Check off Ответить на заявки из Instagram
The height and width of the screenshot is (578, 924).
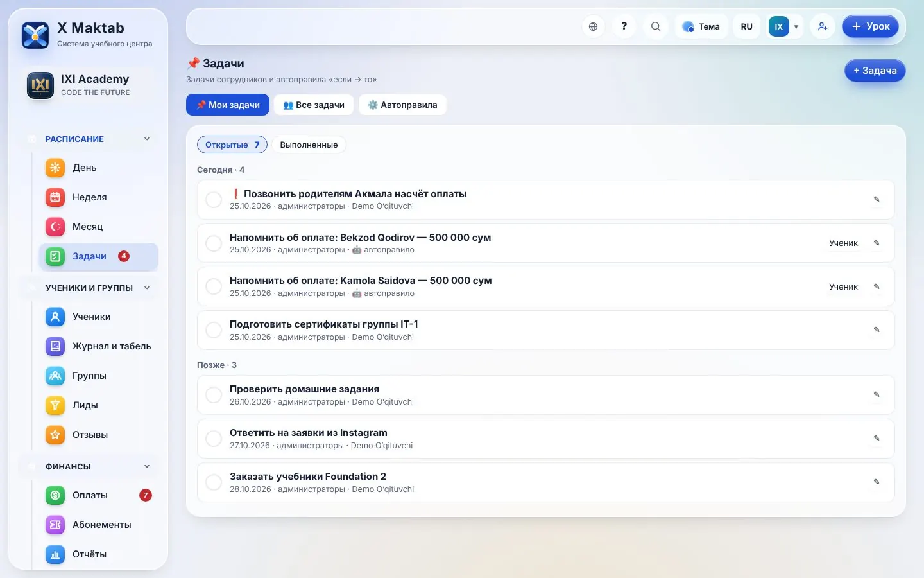coord(214,439)
